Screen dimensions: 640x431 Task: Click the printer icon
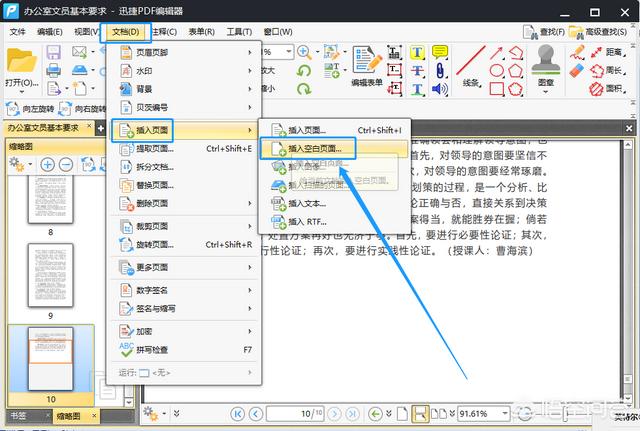(53, 70)
